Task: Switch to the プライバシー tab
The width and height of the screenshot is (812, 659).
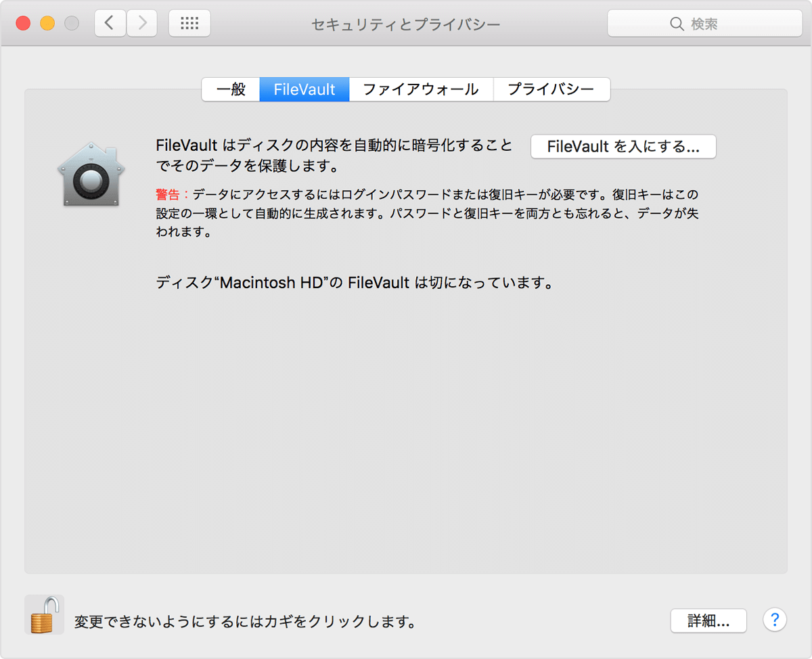Action: [x=551, y=89]
